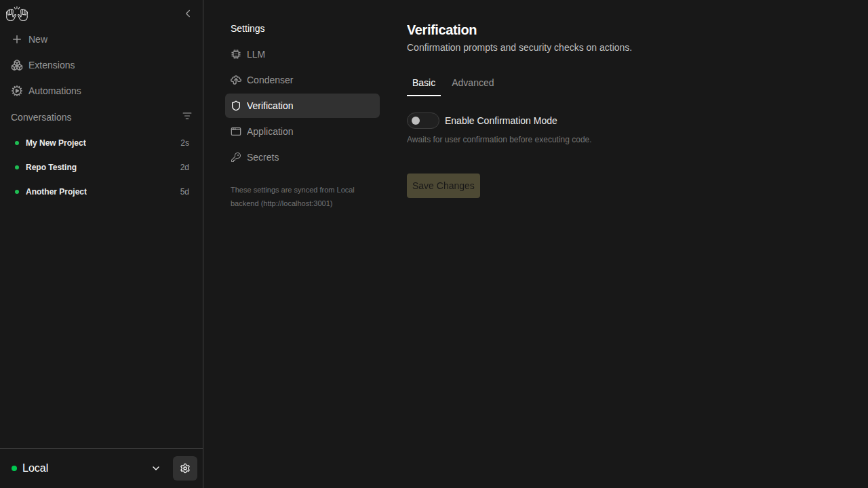Image resolution: width=868 pixels, height=488 pixels.
Task: Click the Condenser cloud icon
Action: (x=236, y=80)
